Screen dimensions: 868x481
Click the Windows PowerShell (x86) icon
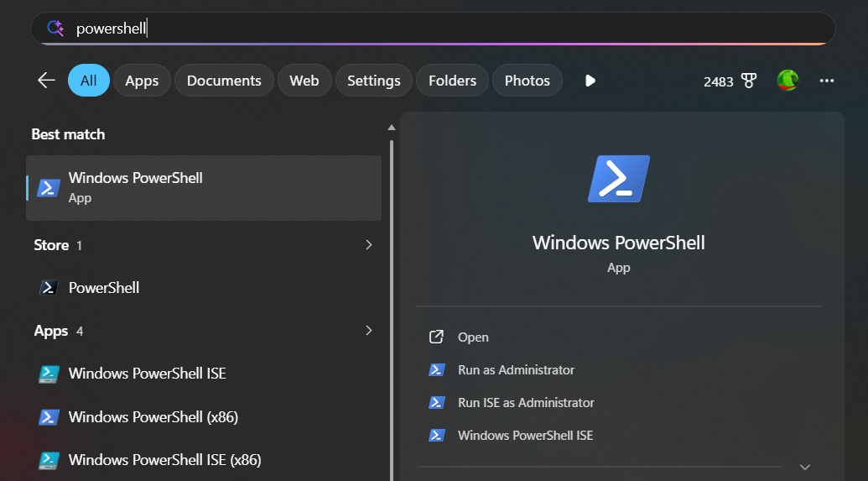tap(49, 416)
